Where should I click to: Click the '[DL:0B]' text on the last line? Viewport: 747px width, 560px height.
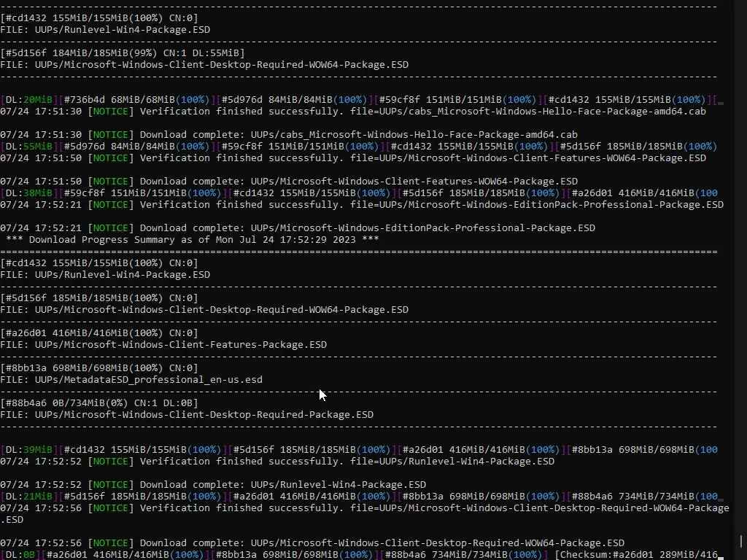click(20, 555)
